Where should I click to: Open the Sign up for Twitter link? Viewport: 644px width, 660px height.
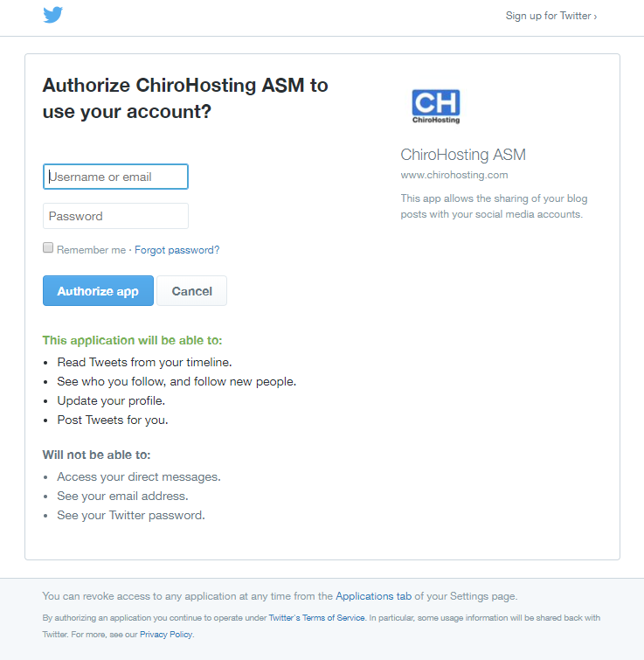[551, 16]
